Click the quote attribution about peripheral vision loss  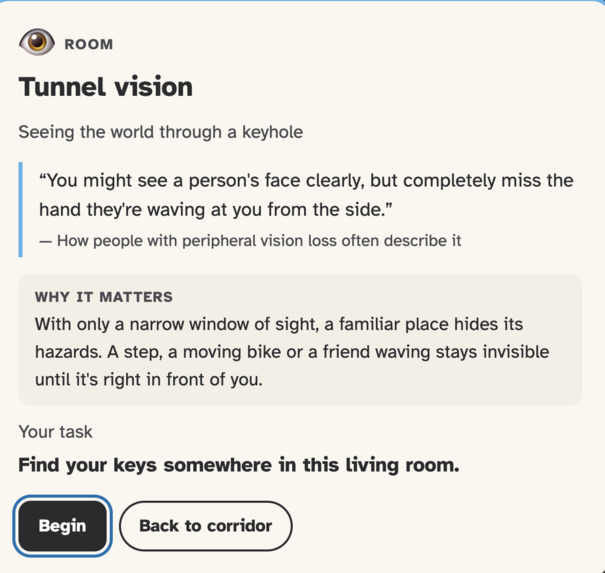point(250,241)
